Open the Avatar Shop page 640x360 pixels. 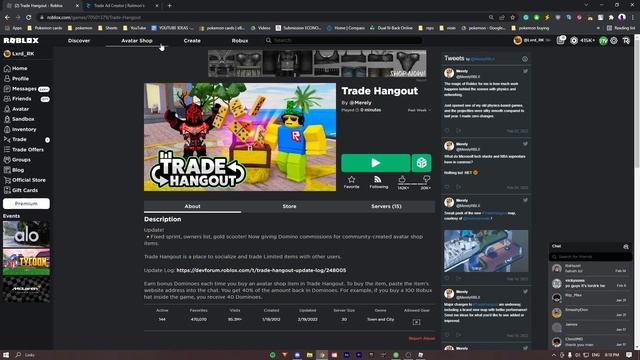(x=137, y=41)
